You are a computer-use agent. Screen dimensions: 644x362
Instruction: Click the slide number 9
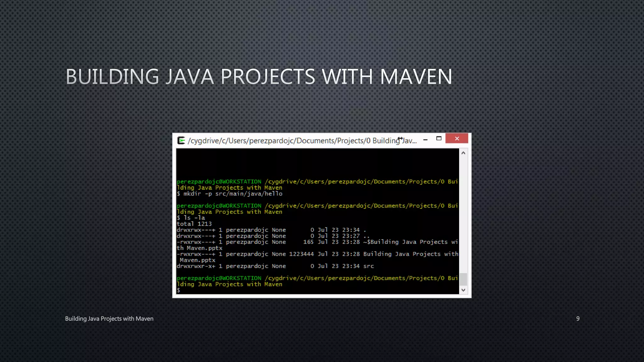tap(578, 319)
